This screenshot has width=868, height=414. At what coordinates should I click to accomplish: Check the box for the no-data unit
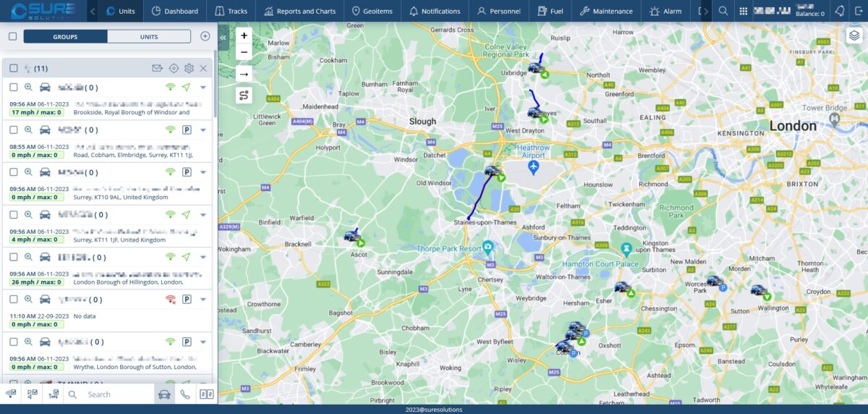coord(13,299)
